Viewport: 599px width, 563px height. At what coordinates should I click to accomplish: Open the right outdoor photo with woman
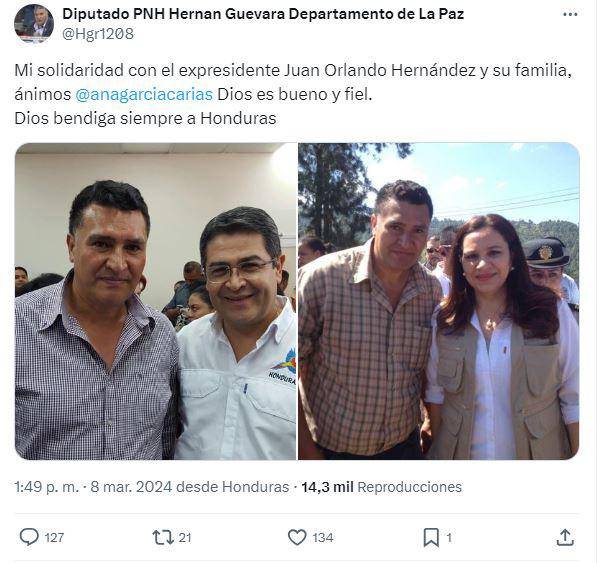coord(439,301)
